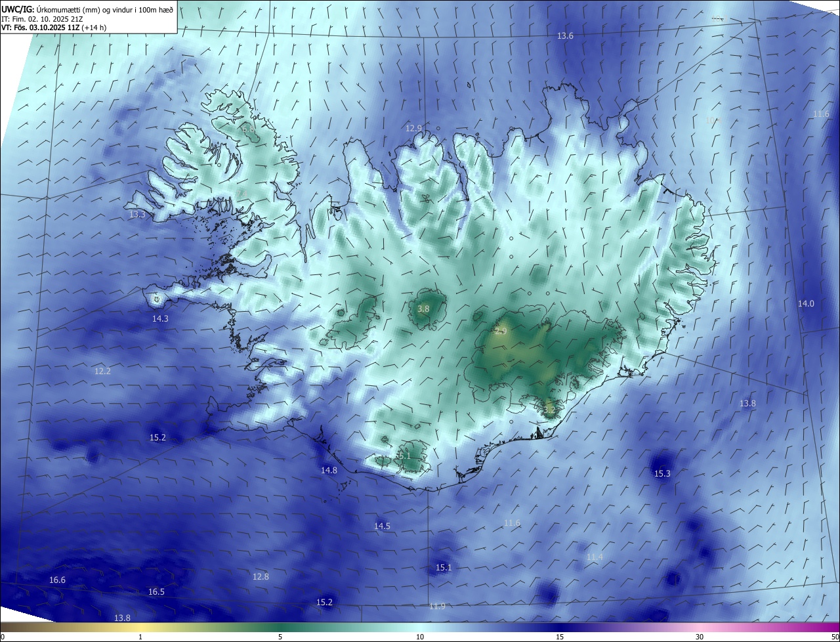840x642 pixels.
Task: Click the legend scale label 10
Action: tap(420, 637)
